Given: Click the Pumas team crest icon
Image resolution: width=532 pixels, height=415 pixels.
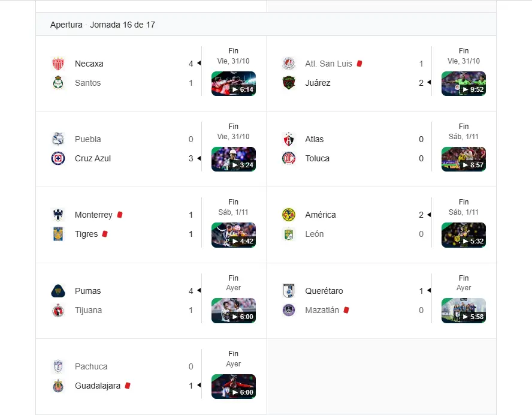Looking at the screenshot, I should pyautogui.click(x=58, y=291).
